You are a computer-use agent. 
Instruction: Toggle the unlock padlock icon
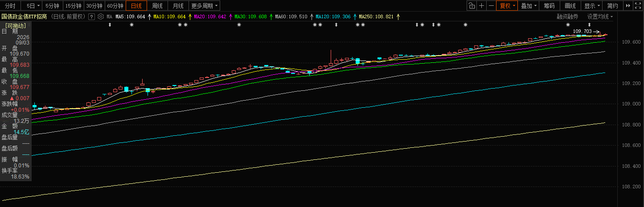coord(472,6)
